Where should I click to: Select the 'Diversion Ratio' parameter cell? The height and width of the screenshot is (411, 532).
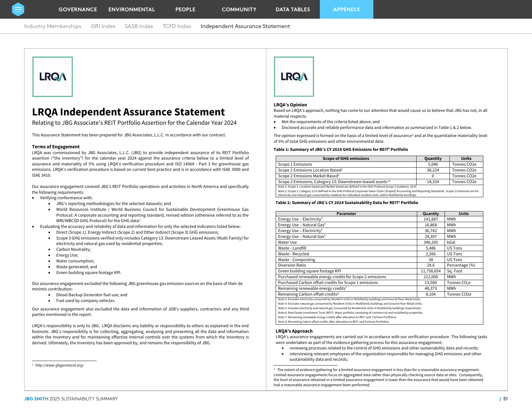[x=346, y=265]
